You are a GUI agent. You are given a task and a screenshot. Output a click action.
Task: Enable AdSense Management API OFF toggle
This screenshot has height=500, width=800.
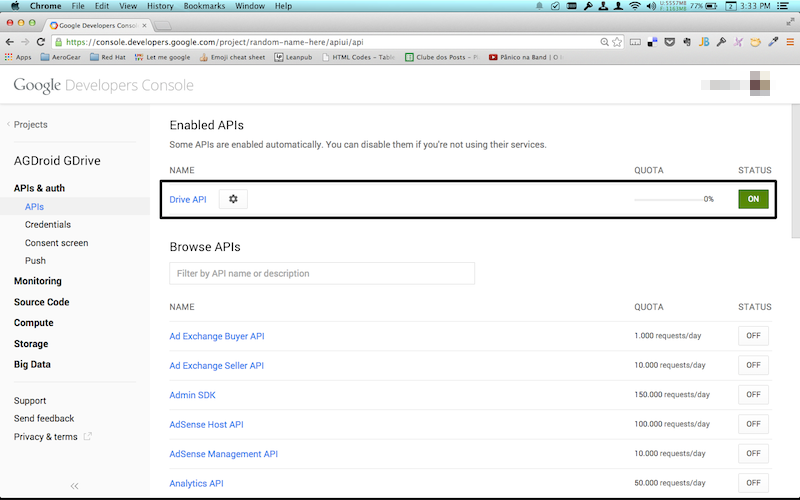tap(753, 454)
